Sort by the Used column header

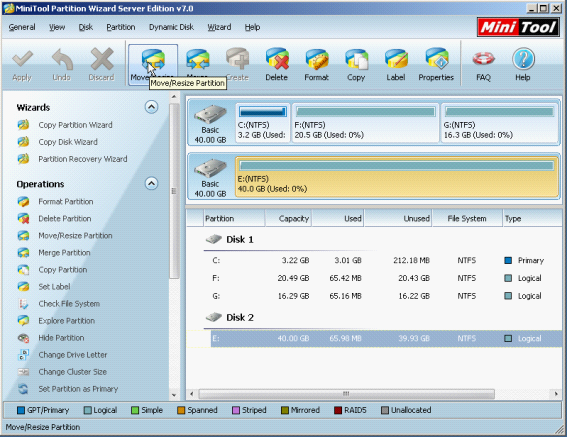pos(338,218)
